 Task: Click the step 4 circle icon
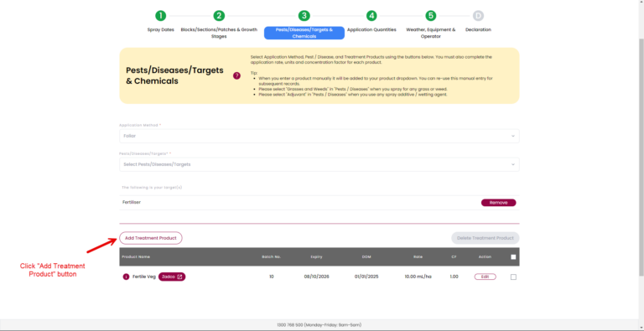click(371, 16)
